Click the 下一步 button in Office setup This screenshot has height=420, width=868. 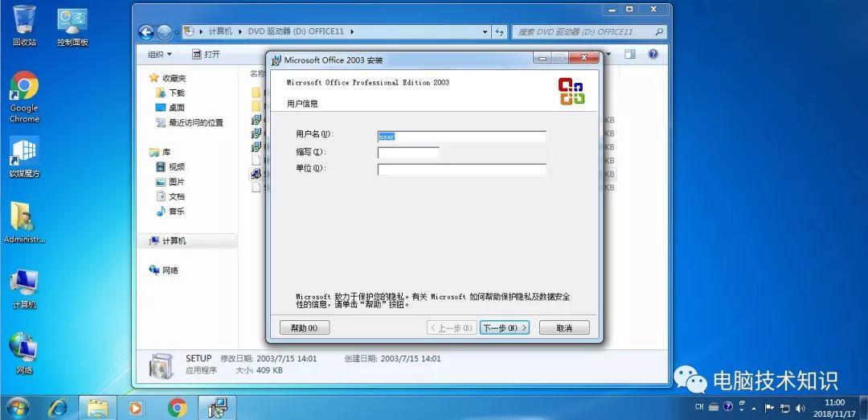pyautogui.click(x=504, y=327)
